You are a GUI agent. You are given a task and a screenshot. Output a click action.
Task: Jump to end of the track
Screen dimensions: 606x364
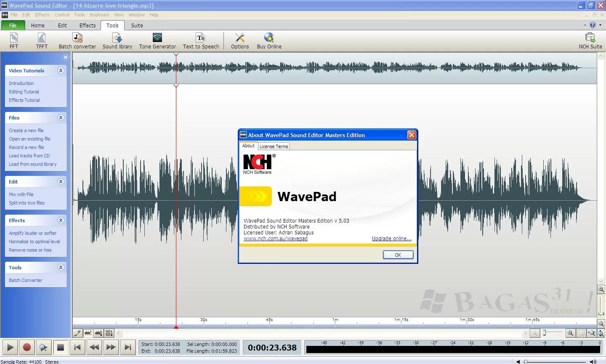tap(128, 348)
